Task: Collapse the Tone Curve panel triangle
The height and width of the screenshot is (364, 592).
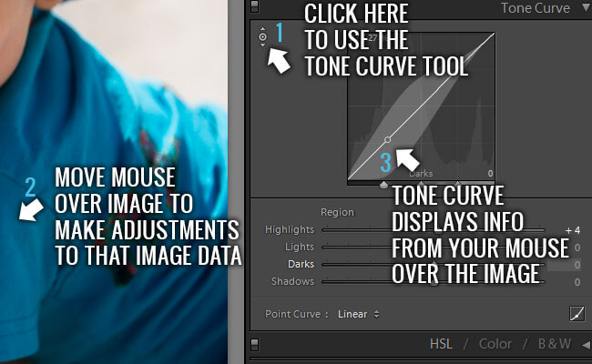Action: tap(584, 8)
